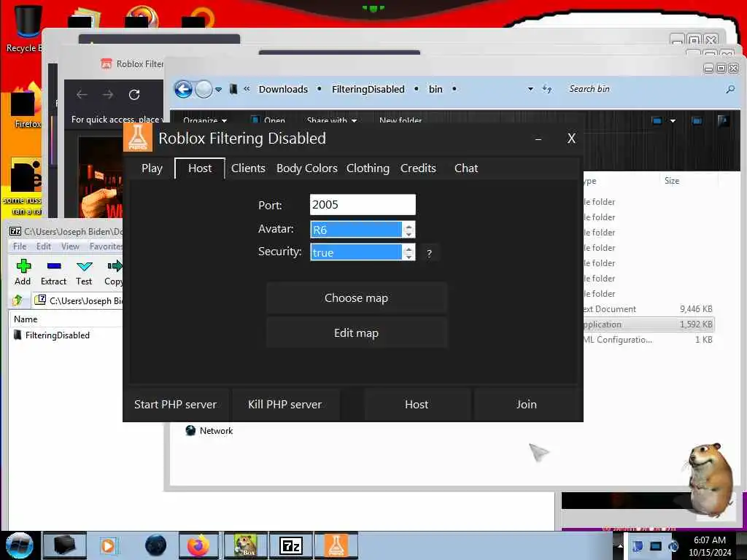Click the Edit map button
This screenshot has width=747, height=560.
coord(356,332)
